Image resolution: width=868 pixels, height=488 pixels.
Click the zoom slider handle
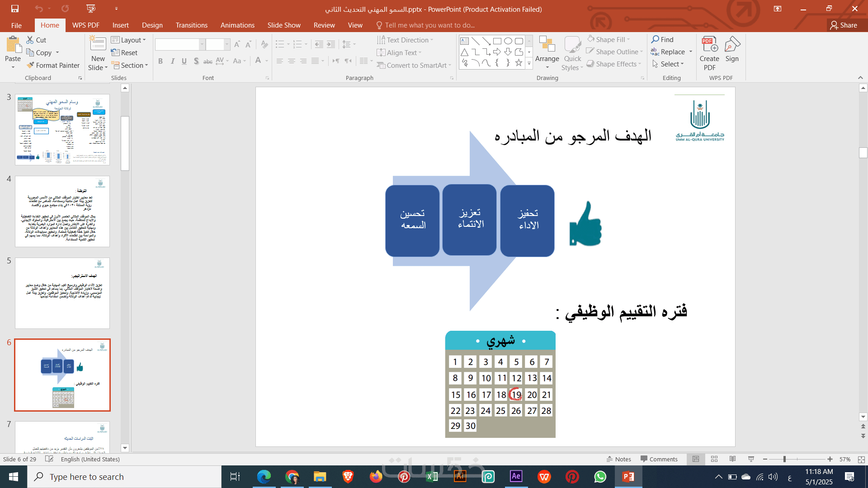coord(784,459)
